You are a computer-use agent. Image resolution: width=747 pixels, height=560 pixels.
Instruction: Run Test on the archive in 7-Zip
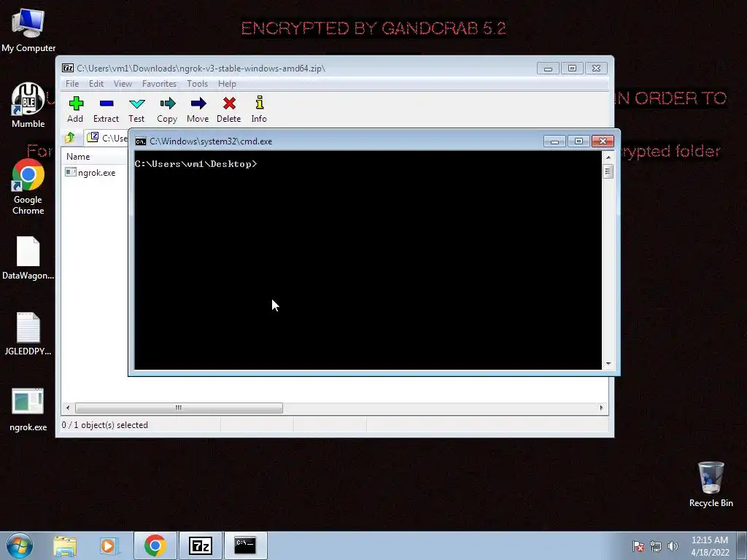click(x=136, y=109)
